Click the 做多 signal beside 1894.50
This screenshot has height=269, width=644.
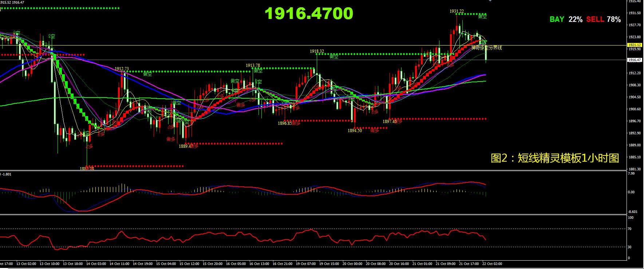(x=374, y=130)
